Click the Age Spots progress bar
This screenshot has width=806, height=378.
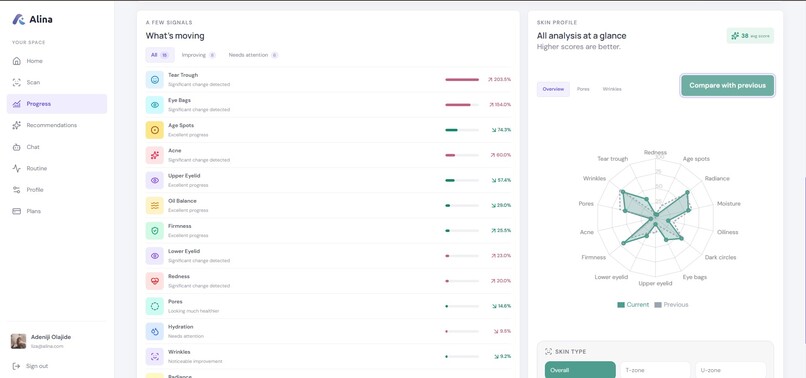[x=462, y=130]
